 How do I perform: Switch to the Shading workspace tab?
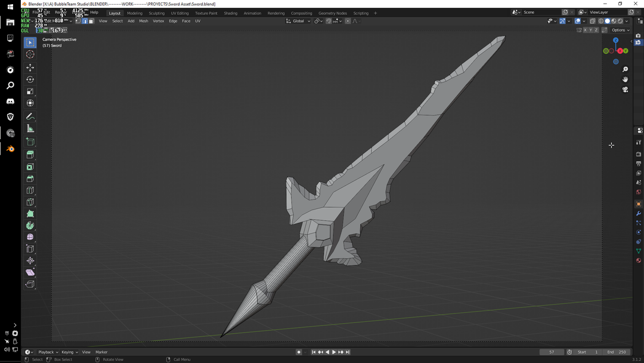[231, 13]
